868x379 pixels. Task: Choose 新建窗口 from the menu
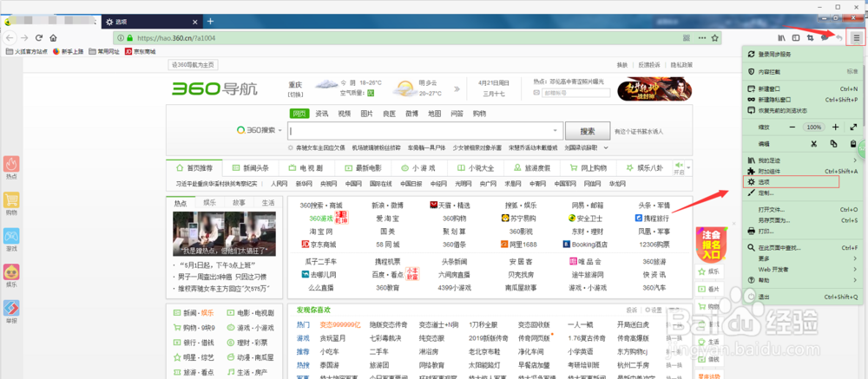click(803, 88)
